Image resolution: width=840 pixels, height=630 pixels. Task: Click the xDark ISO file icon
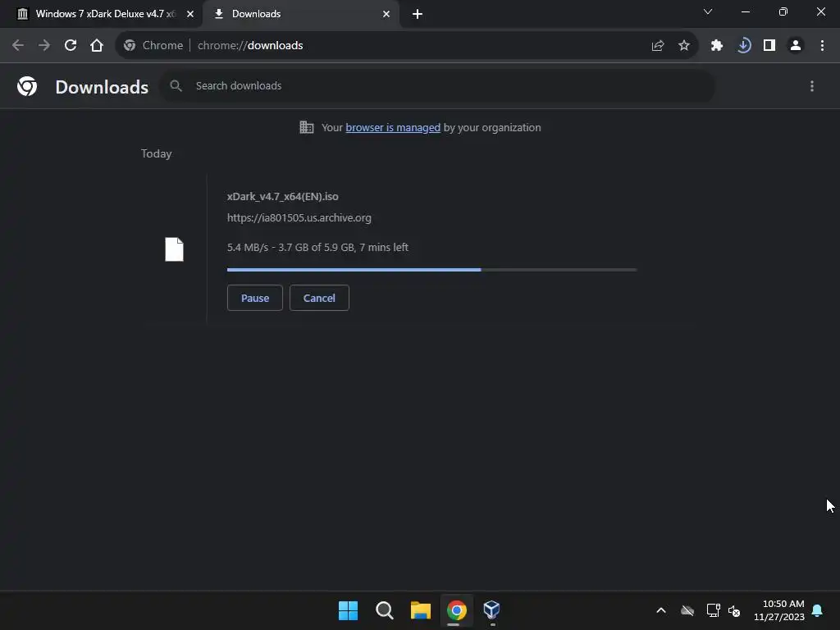click(x=174, y=249)
